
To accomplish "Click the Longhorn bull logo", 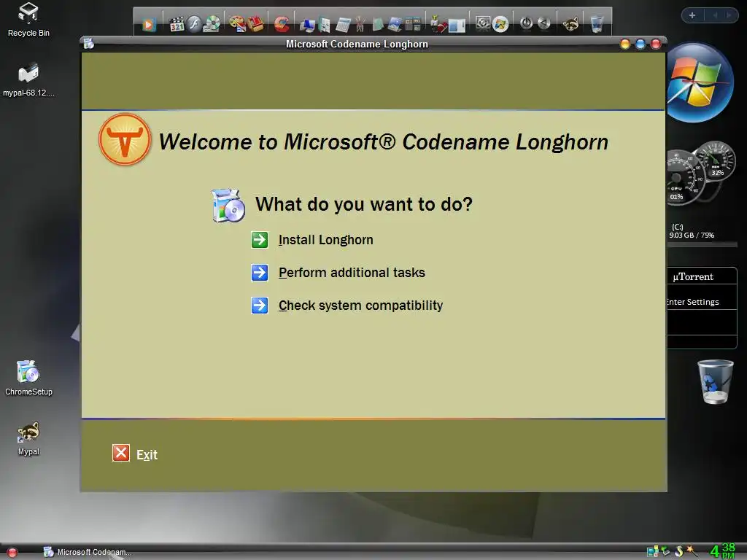I will click(125, 139).
